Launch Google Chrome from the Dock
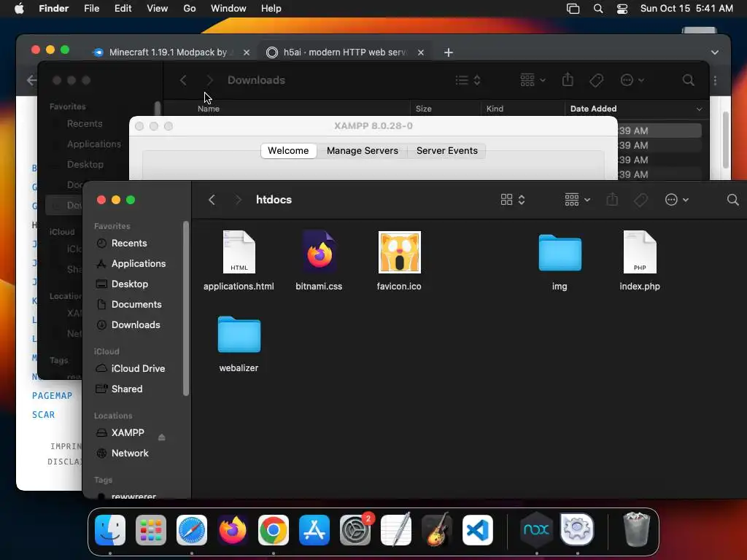 click(x=274, y=530)
